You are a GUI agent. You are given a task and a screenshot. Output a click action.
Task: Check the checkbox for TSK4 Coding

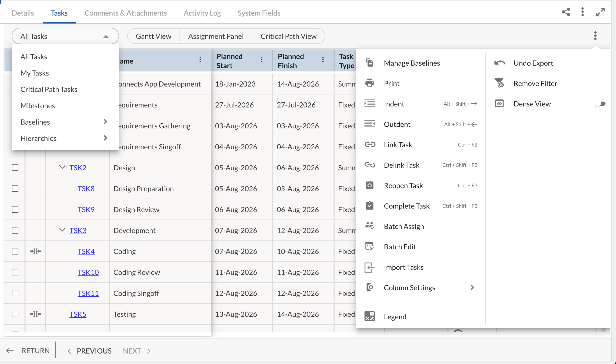click(15, 251)
